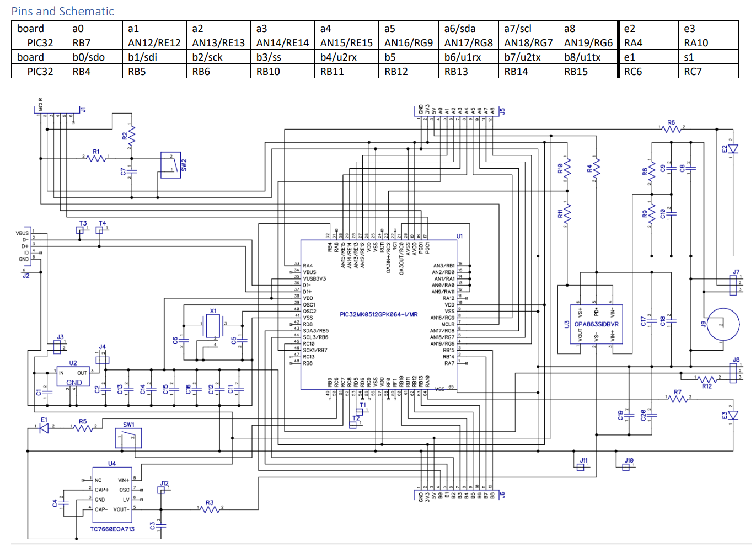This screenshot has width=756, height=553.
Task: Click the R12 resistor symbol
Action: tap(707, 379)
